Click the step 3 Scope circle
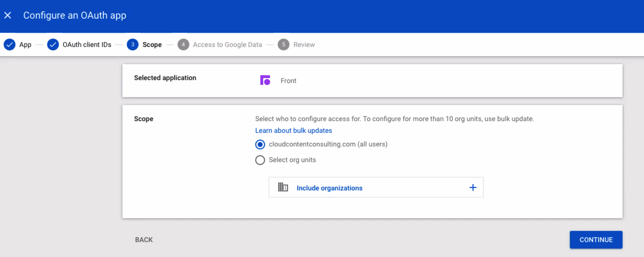The height and width of the screenshot is (257, 644). (x=133, y=44)
